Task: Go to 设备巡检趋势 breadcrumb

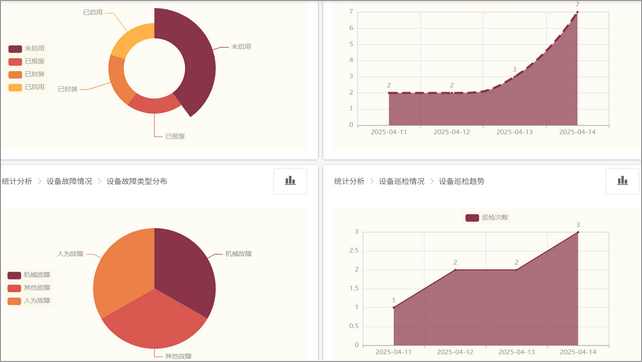Action: point(461,181)
